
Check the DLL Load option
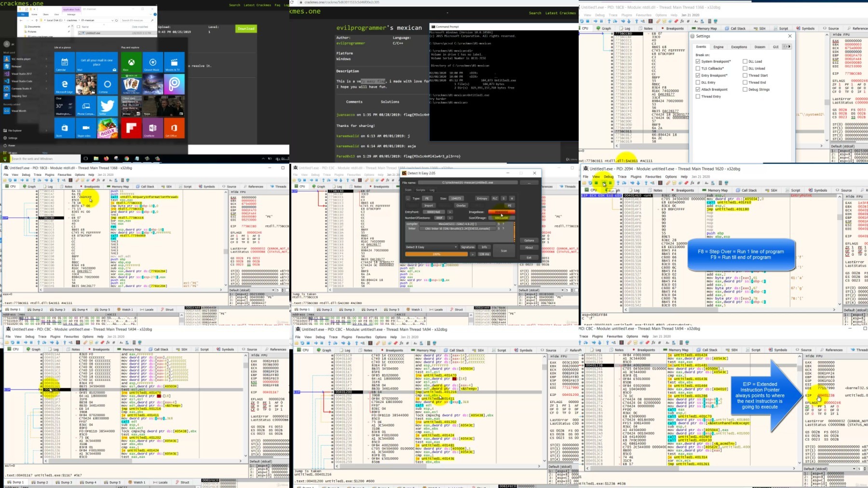(x=745, y=62)
